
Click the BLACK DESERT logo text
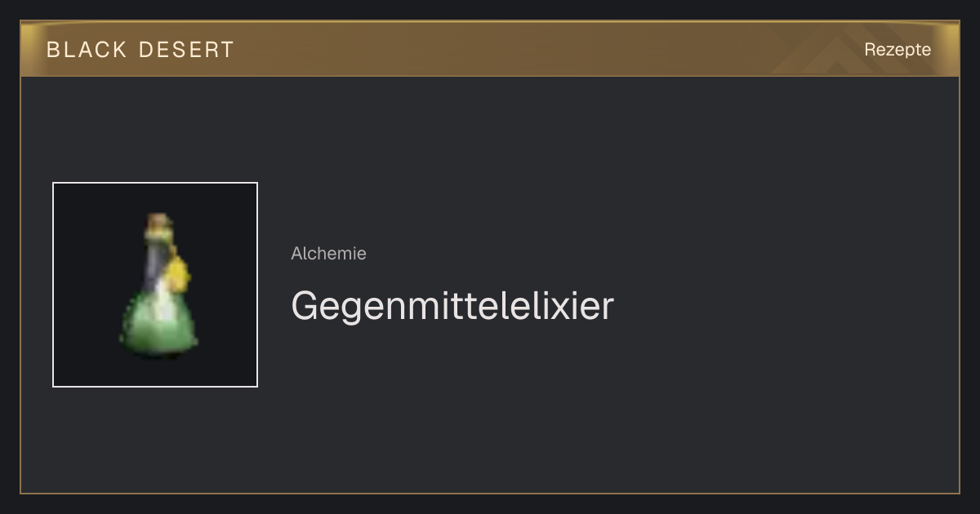140,50
